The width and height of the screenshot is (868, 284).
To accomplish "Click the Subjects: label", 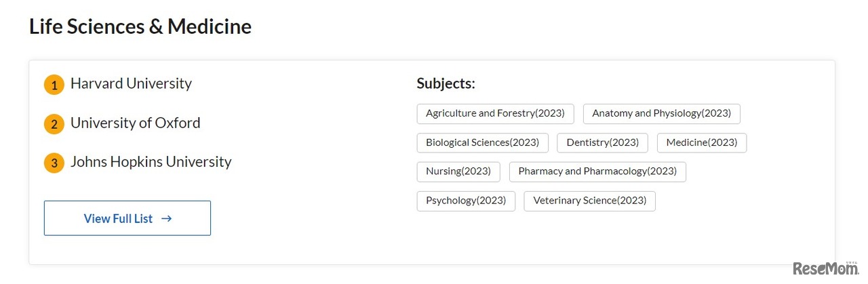I will pyautogui.click(x=446, y=84).
